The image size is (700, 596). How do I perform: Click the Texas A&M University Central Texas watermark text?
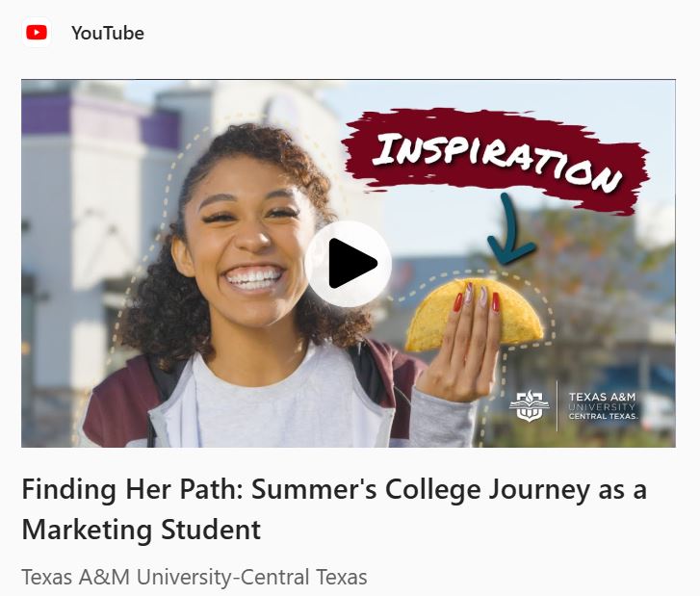coord(603,405)
